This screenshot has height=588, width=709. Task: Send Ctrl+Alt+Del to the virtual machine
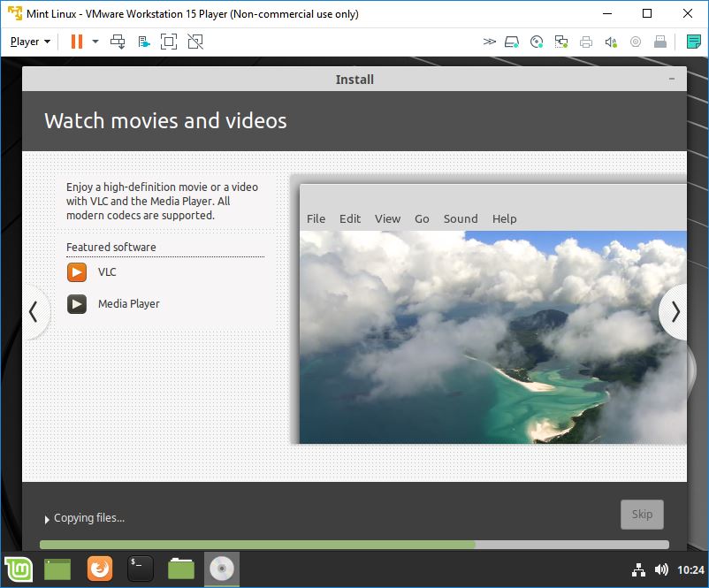[118, 42]
